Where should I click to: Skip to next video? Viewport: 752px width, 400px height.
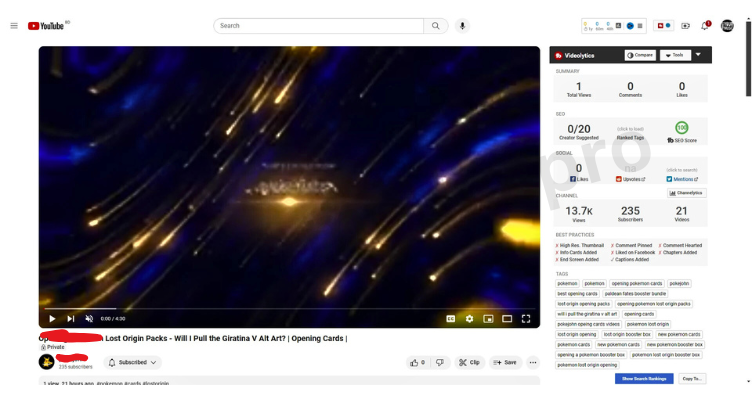point(70,318)
